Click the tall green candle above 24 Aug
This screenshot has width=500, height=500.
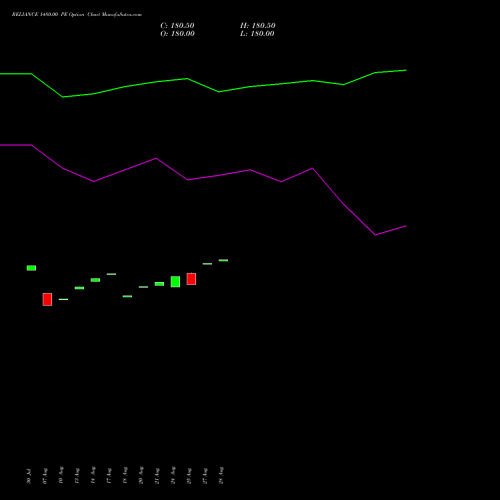175,282
